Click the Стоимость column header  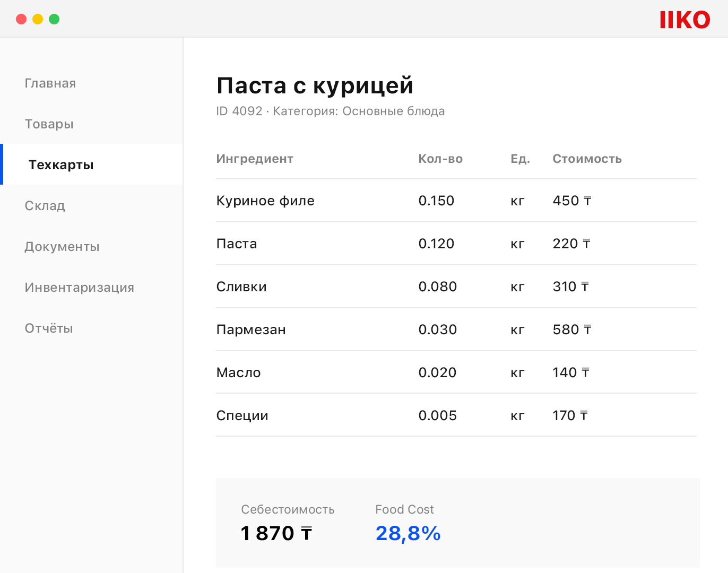click(x=587, y=159)
